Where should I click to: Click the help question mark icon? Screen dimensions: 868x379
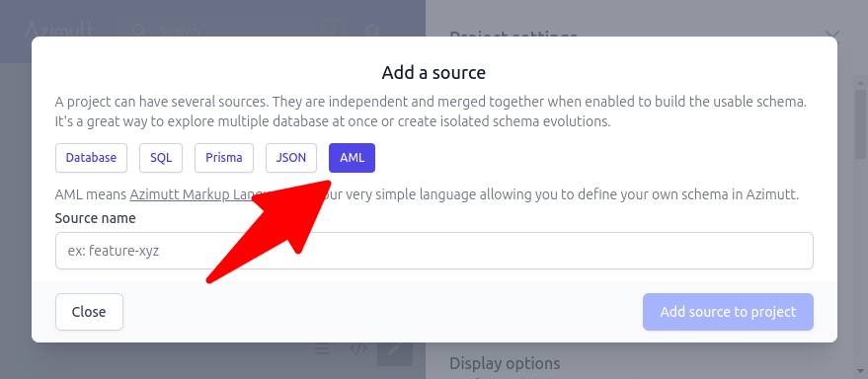pos(372,31)
